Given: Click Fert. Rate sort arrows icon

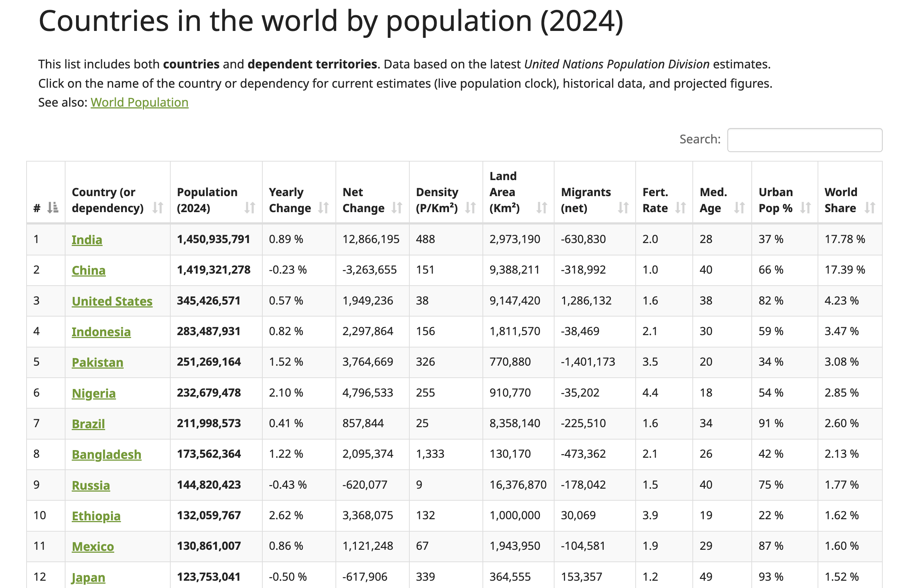Looking at the screenshot, I should pyautogui.click(x=680, y=207).
